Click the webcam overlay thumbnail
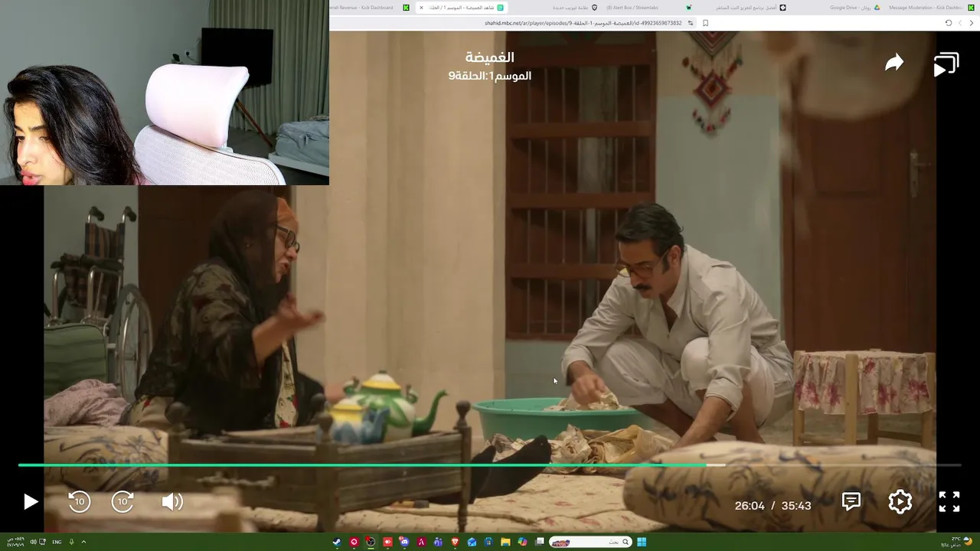Screen dimensions: 980x551 tap(165, 93)
